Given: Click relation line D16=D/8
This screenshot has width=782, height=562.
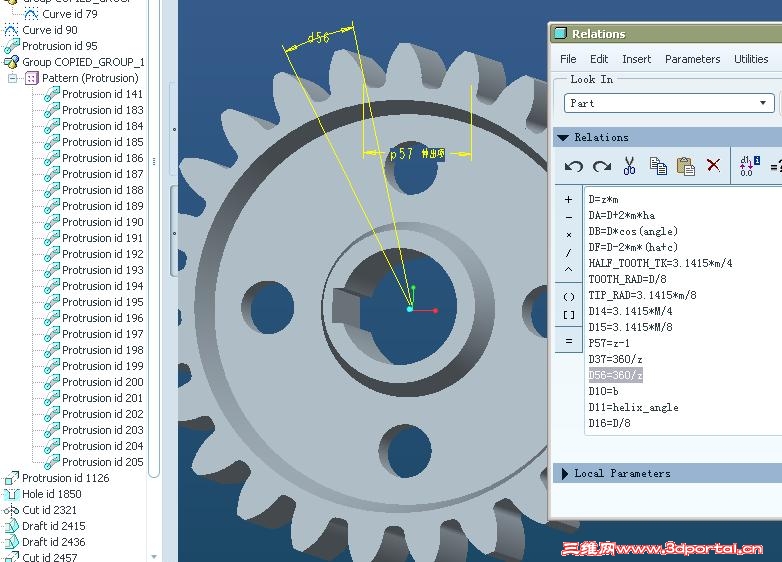Looking at the screenshot, I should (x=609, y=423).
